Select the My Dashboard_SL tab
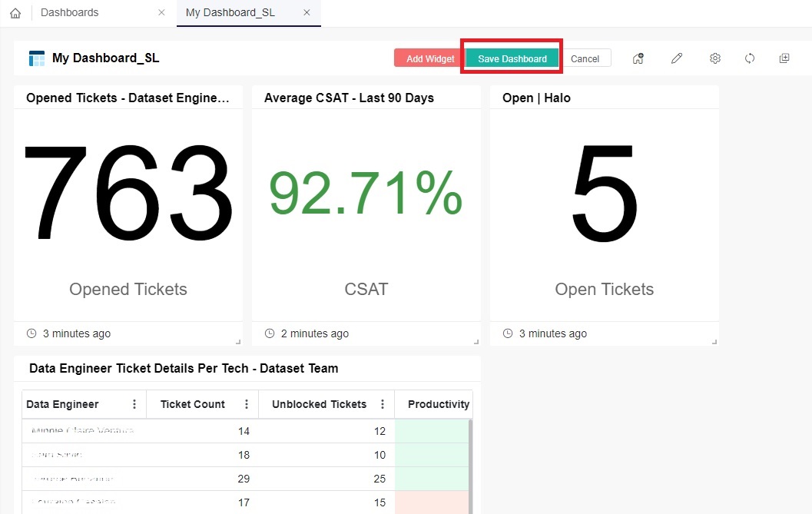Viewport: 812px width, 514px height. click(x=230, y=12)
